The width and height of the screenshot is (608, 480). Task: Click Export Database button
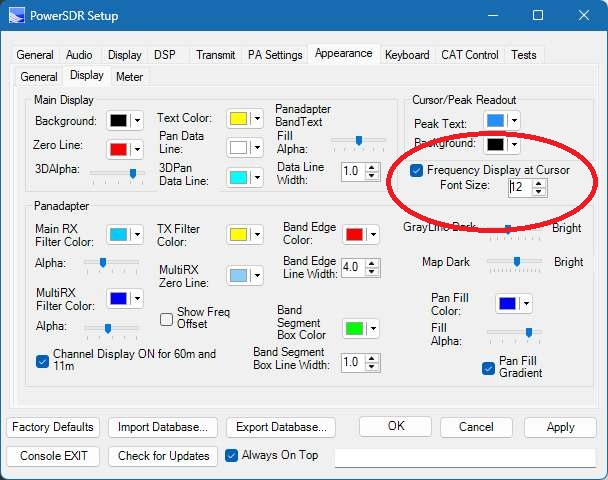[x=281, y=427]
